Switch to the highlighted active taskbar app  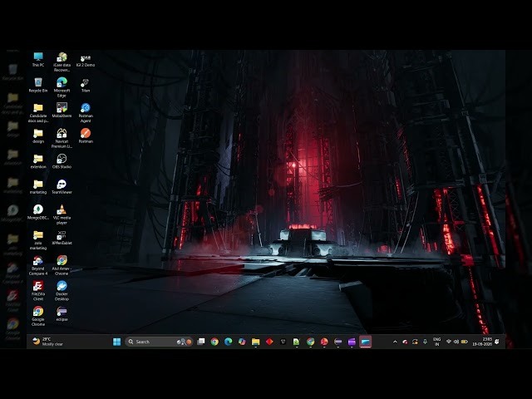pos(366,342)
